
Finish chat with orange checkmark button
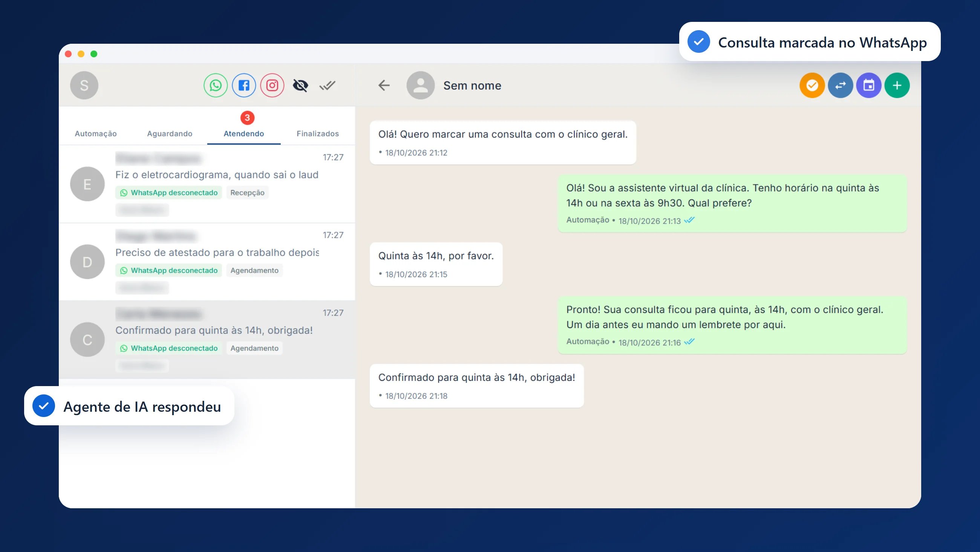[812, 85]
